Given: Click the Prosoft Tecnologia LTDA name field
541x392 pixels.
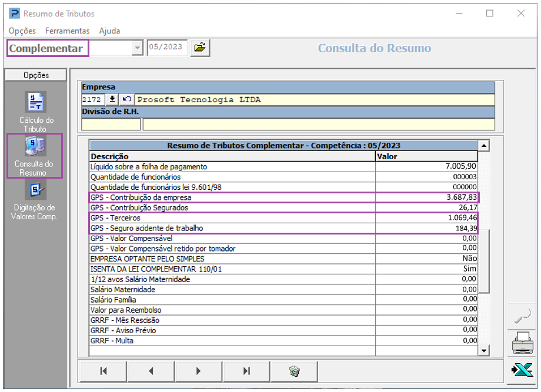Looking at the screenshot, I should point(315,100).
